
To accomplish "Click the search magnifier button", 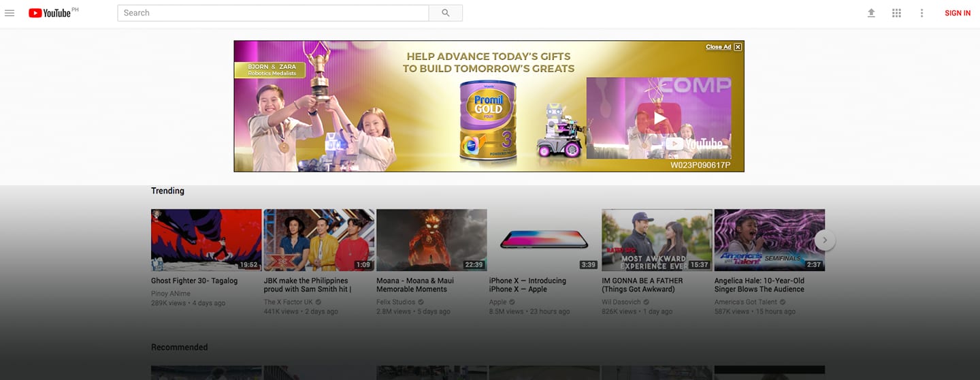I will tap(446, 13).
